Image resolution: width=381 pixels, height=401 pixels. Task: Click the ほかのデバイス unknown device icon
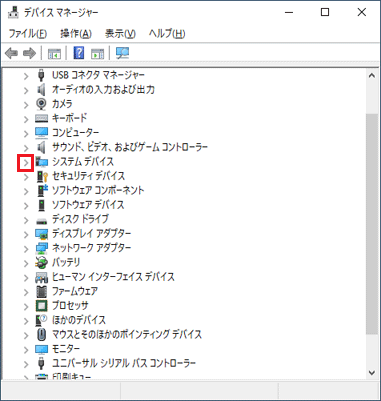(x=41, y=320)
